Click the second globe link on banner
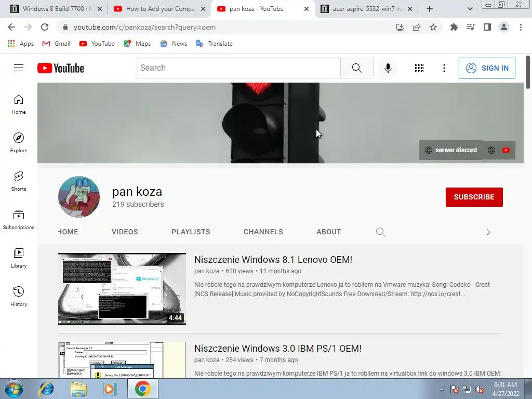The height and width of the screenshot is (399, 532). 491,150
